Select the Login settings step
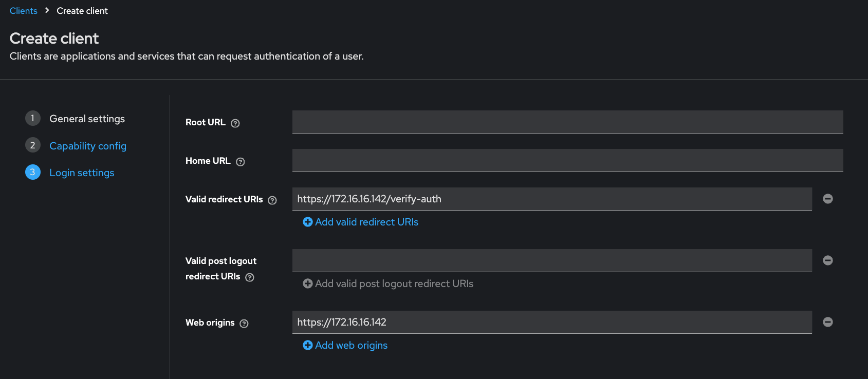This screenshot has height=379, width=868. [x=82, y=173]
